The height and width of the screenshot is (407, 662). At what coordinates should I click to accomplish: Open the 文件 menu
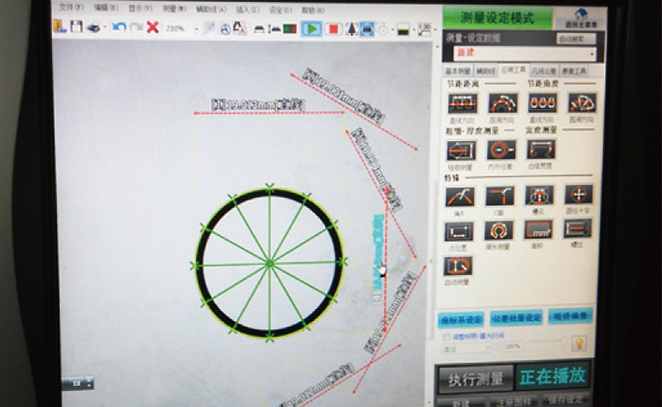point(68,7)
